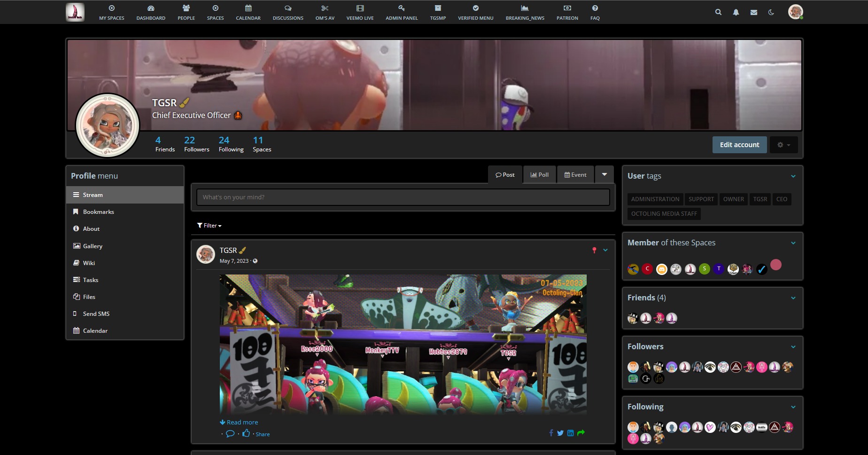The height and width of the screenshot is (455, 868).
Task: Toggle dark mode moon icon
Action: 771,12
